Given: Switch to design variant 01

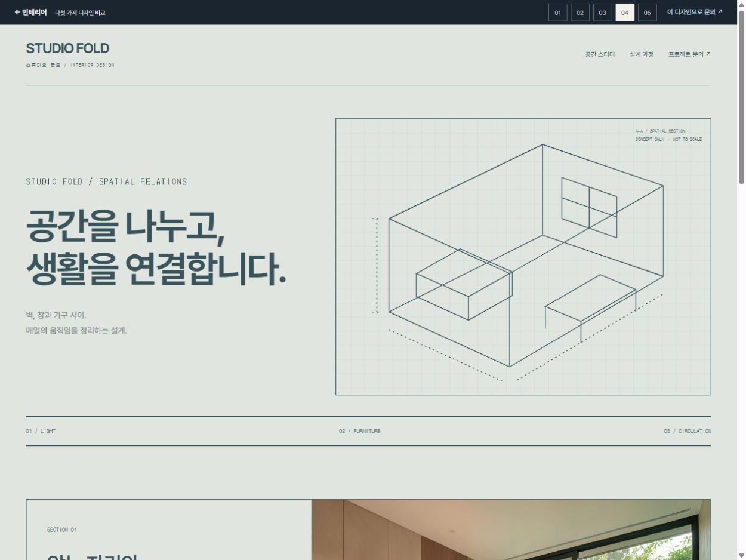Looking at the screenshot, I should click(557, 13).
